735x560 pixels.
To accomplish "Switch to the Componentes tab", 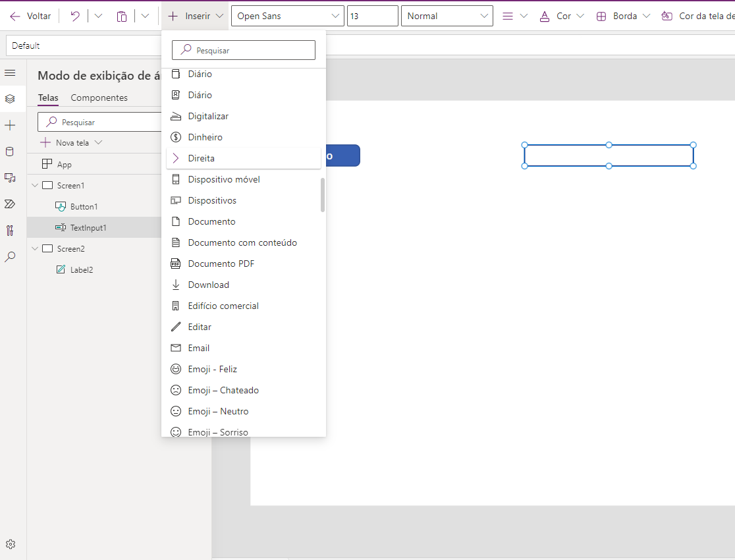I will [x=99, y=98].
